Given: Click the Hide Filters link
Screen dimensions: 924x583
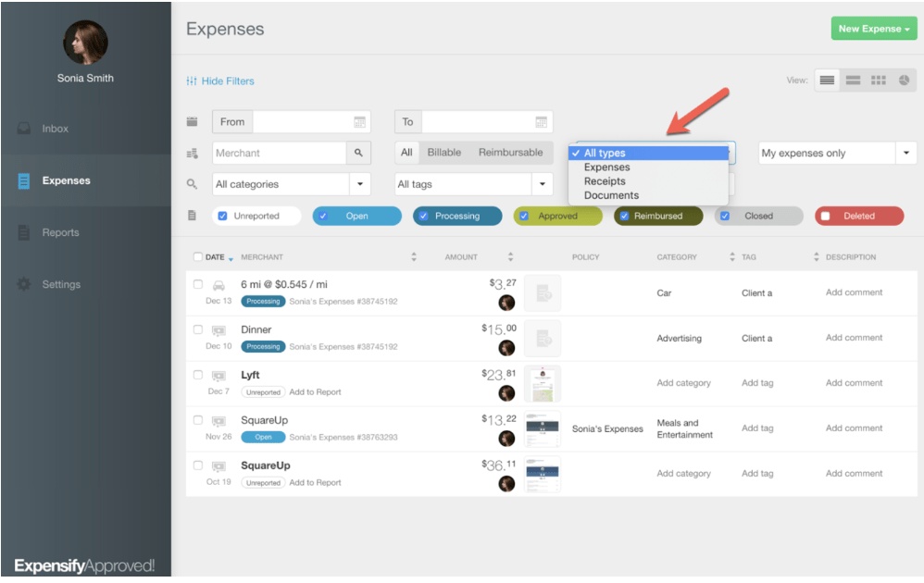Looking at the screenshot, I should click(x=220, y=81).
